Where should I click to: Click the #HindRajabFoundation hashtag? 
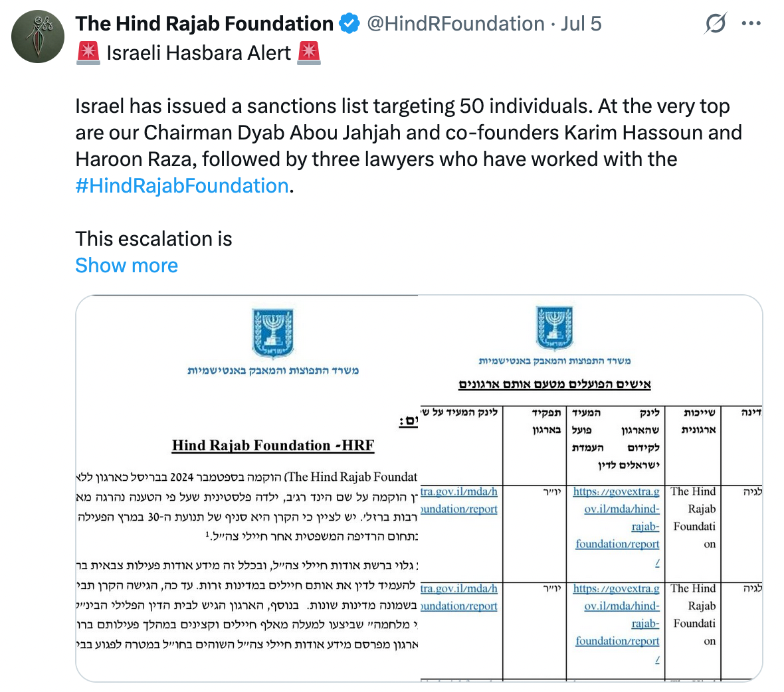click(182, 186)
